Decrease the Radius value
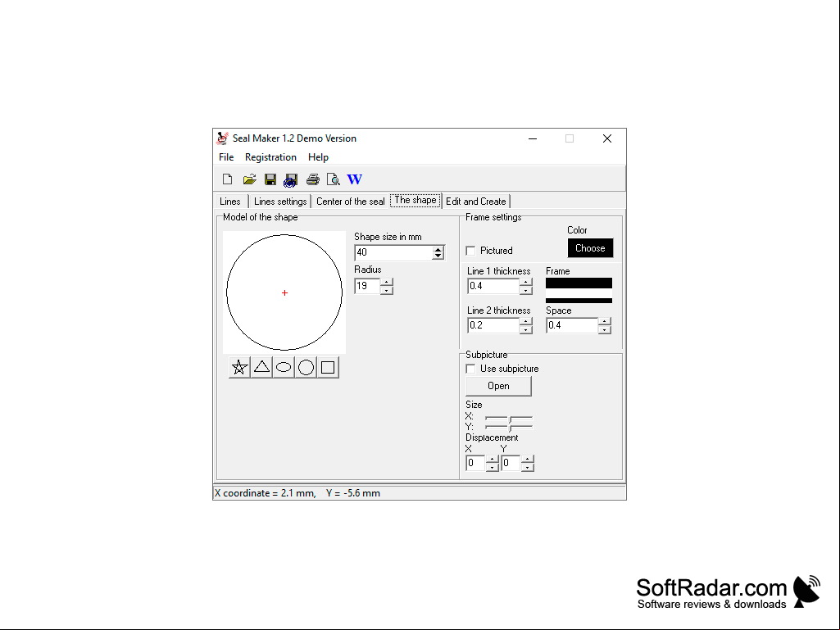840x630 pixels. (386, 290)
